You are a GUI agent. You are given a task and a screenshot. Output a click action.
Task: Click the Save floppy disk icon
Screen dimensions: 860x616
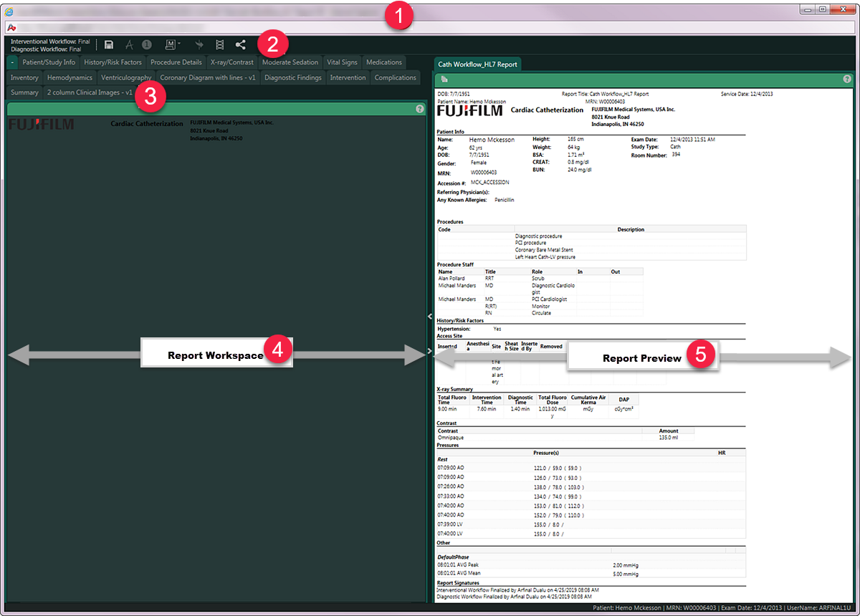click(x=109, y=45)
